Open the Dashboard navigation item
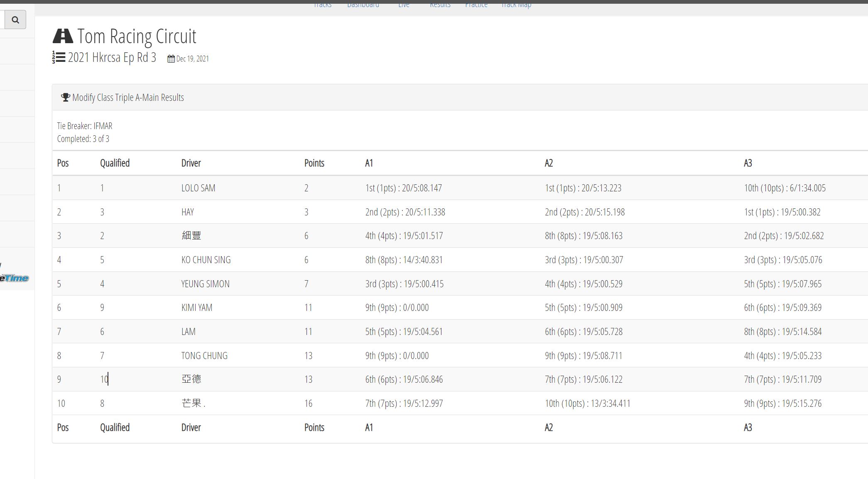 point(363,5)
